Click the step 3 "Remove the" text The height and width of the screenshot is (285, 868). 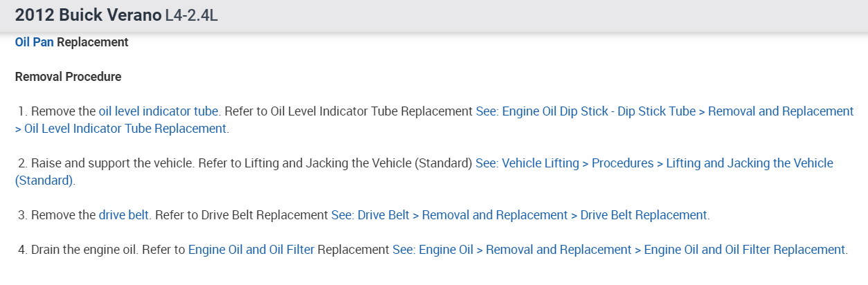click(63, 215)
